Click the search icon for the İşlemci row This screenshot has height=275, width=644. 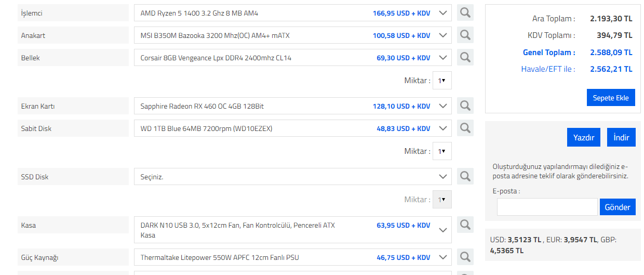point(465,13)
